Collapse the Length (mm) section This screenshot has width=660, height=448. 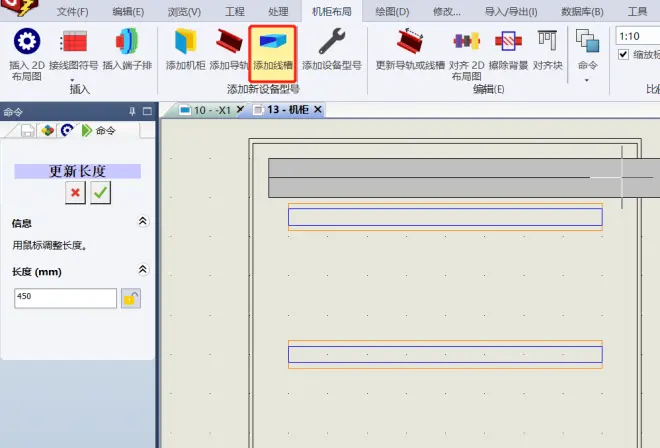tap(143, 269)
